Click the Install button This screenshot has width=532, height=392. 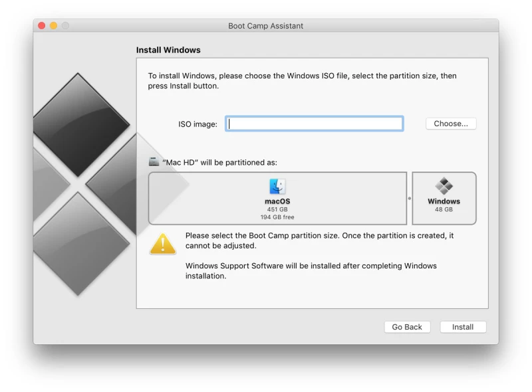(x=463, y=327)
